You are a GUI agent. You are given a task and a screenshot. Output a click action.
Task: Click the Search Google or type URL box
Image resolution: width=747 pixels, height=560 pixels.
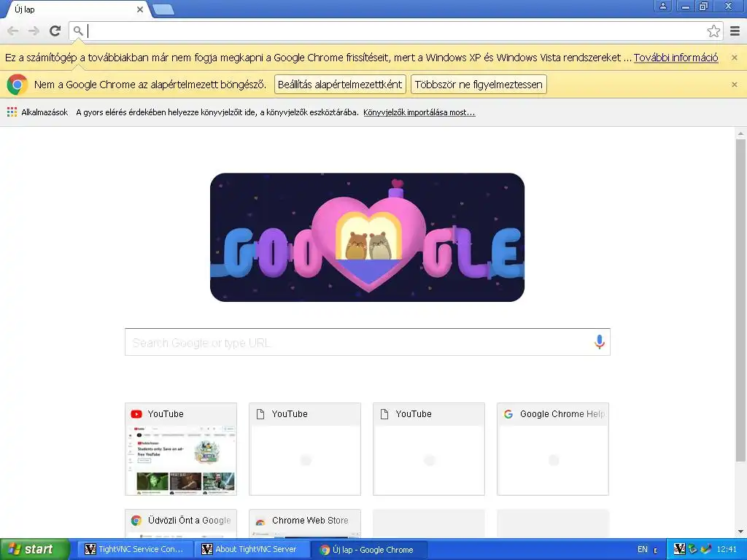point(368,342)
